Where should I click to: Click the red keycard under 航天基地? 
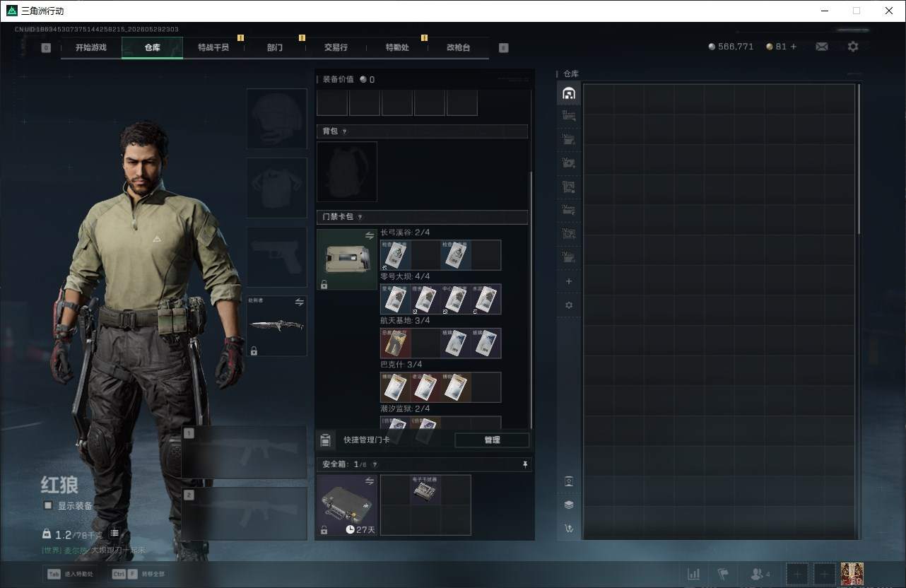(396, 343)
